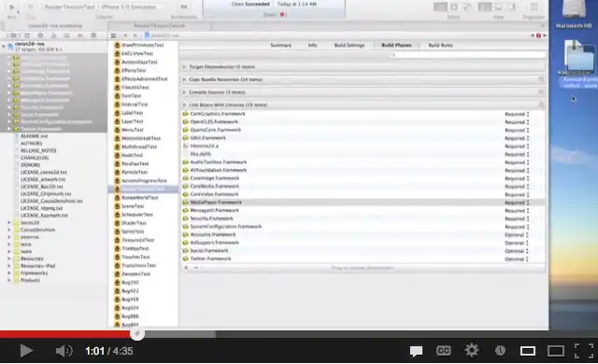Viewport: 598px width, 364px height.
Task: Select the assistant editor button
Action: 454,7
